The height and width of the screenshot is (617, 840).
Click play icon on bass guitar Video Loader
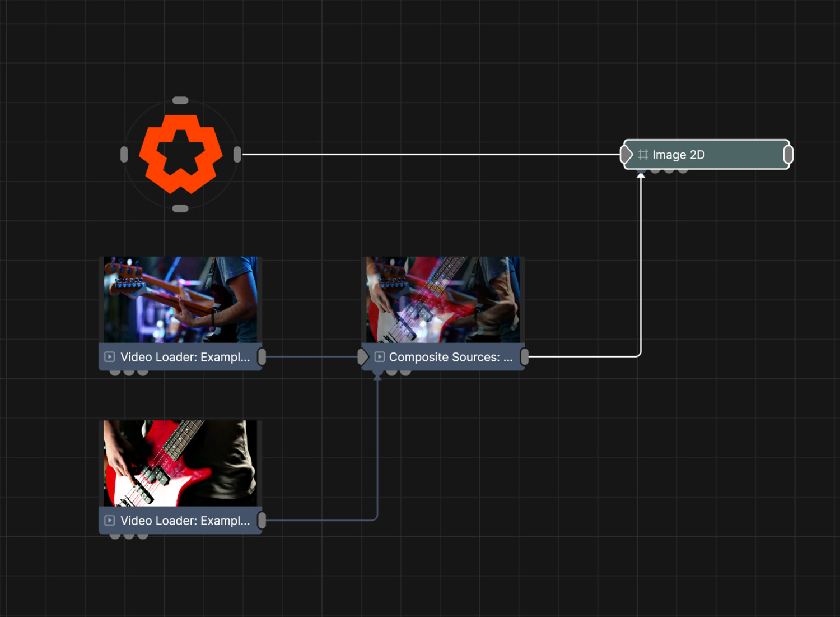pos(110,357)
